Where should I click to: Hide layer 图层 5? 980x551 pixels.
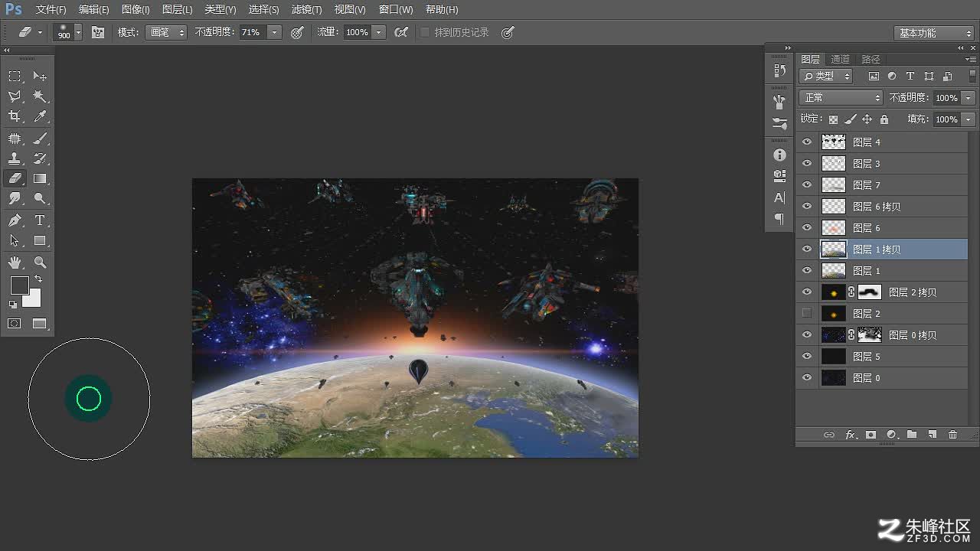pos(806,357)
